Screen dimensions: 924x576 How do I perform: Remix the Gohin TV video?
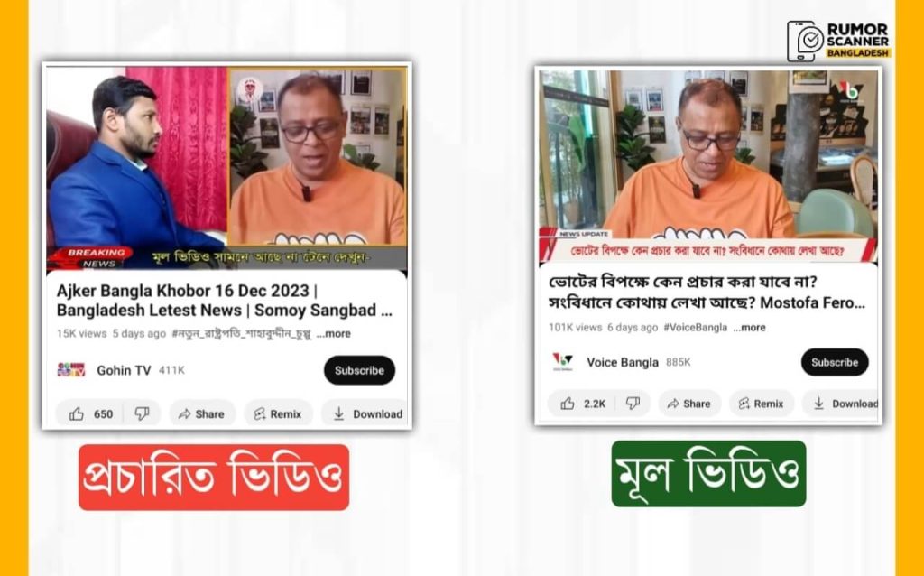click(x=278, y=413)
